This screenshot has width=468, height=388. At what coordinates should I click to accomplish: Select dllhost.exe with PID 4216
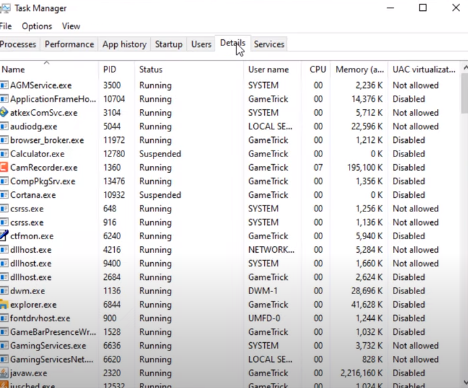coord(31,250)
